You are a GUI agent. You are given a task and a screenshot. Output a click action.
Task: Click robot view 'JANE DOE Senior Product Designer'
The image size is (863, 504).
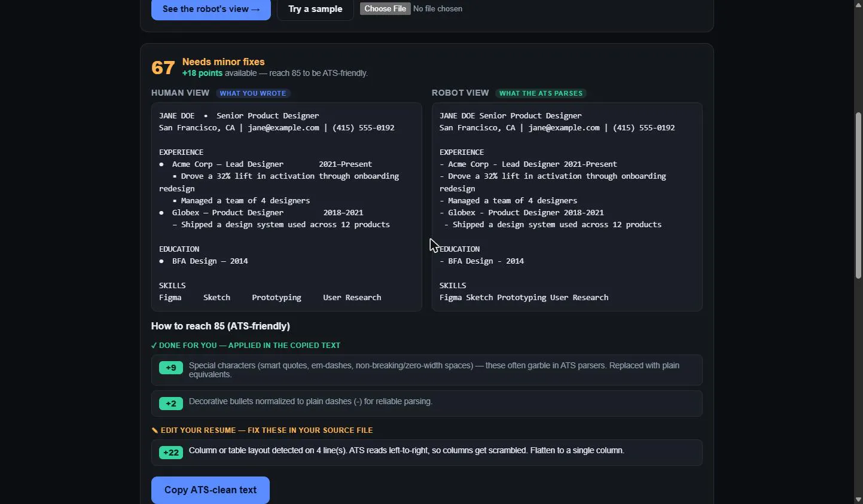[510, 115]
